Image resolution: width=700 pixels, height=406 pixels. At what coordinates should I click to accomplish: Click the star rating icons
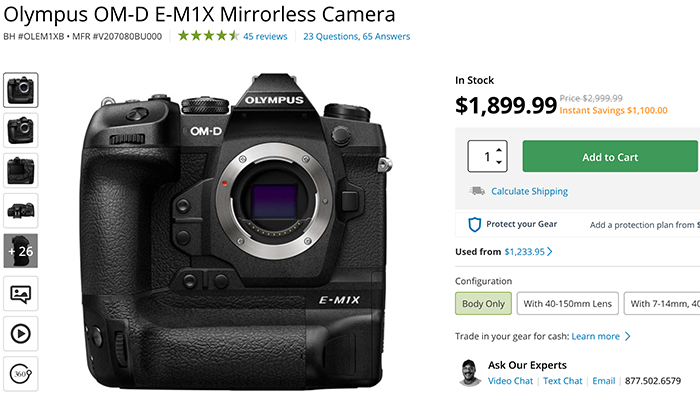coord(208,36)
